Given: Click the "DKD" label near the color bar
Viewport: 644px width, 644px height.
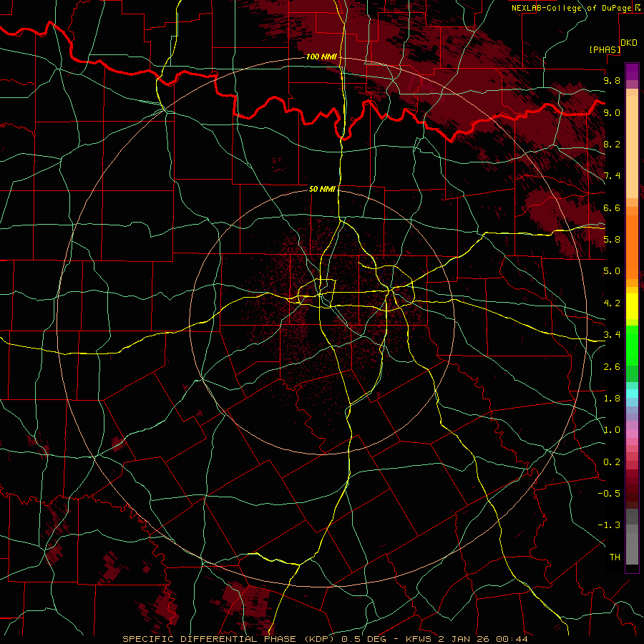Looking at the screenshot, I should point(629,43).
